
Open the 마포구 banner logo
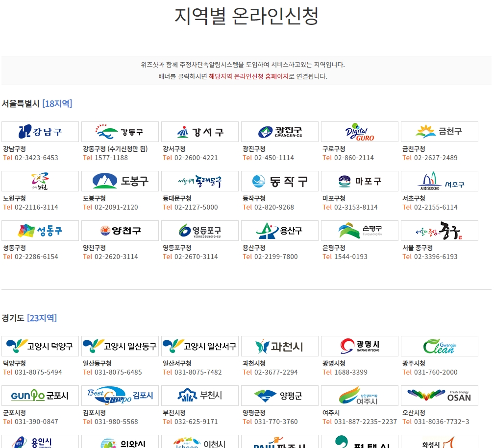(x=360, y=181)
